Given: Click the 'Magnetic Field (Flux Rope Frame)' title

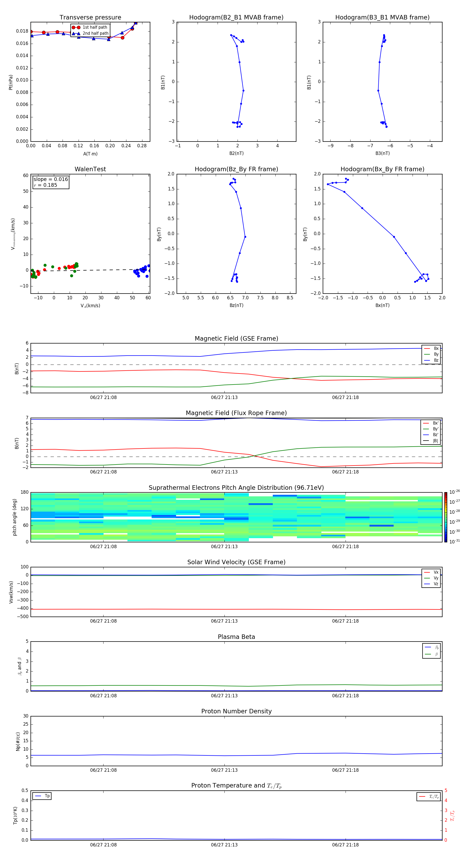Looking at the screenshot, I should 236,413.
